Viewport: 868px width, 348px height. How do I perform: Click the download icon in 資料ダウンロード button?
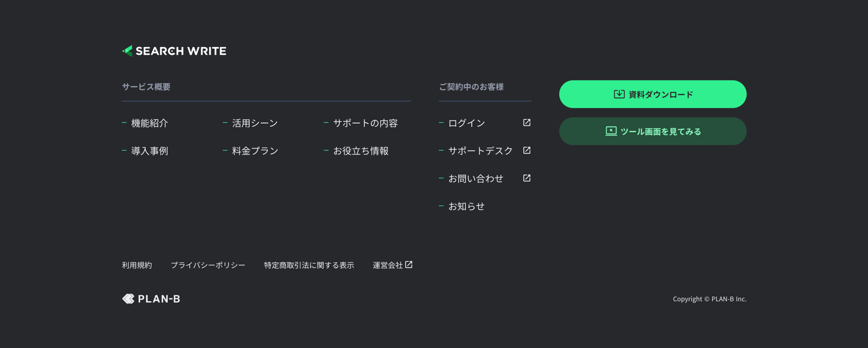[619, 94]
